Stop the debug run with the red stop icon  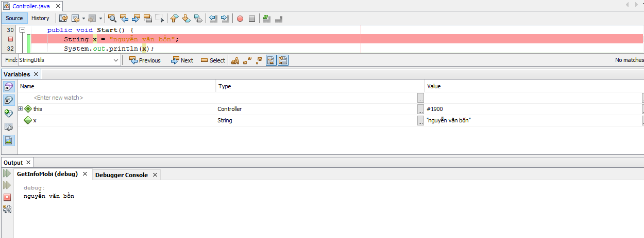click(7, 197)
